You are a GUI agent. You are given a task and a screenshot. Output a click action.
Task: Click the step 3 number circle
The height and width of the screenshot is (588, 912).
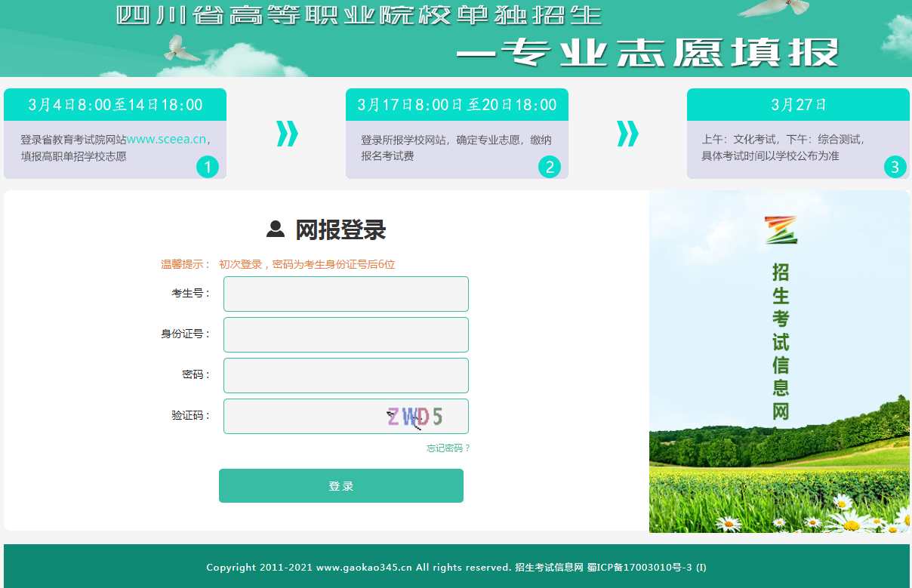895,167
